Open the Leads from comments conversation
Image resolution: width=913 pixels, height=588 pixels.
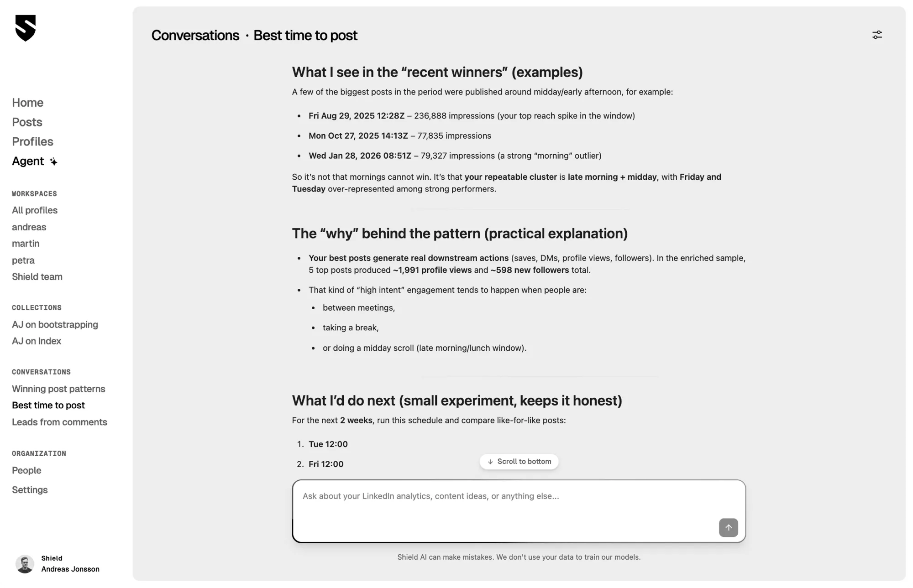point(59,422)
